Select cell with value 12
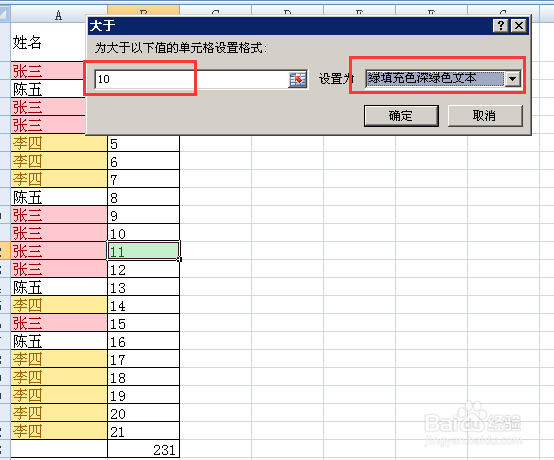Image resolution: width=554 pixels, height=460 pixels. (x=143, y=269)
